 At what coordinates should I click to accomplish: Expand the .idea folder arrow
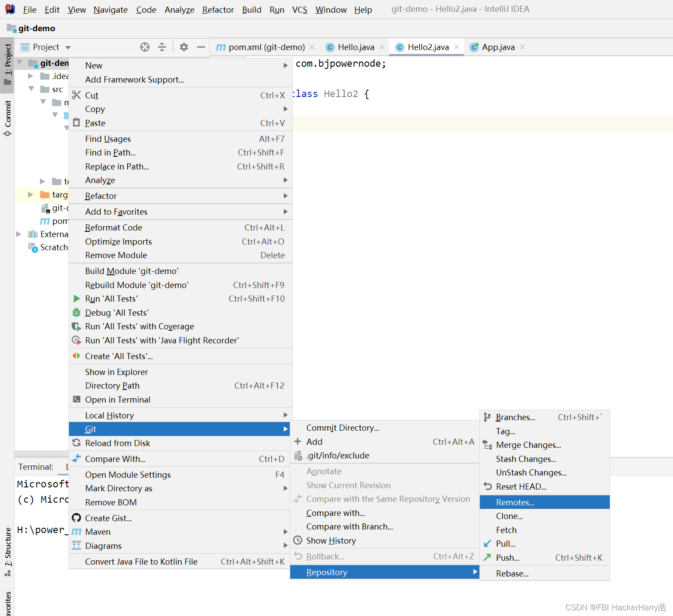pyautogui.click(x=31, y=76)
